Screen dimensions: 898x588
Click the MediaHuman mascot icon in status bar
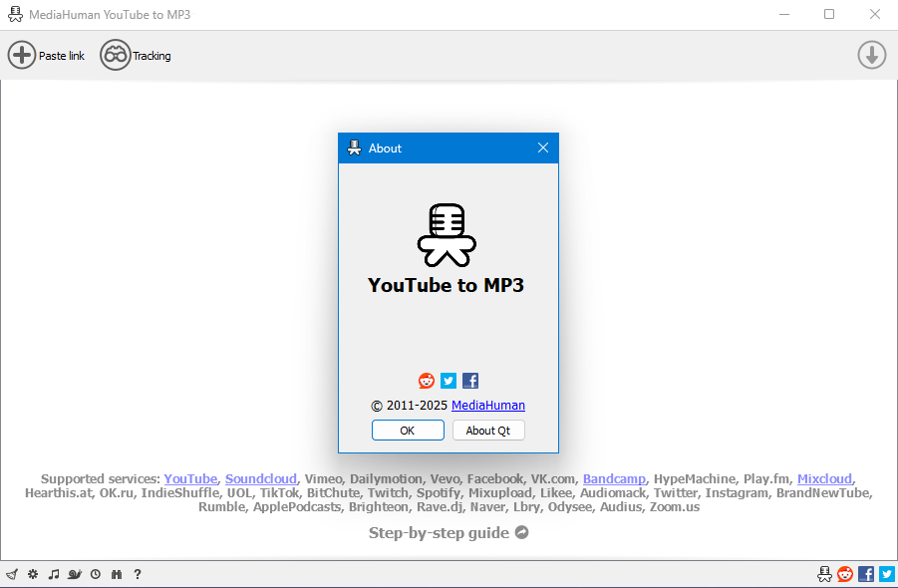(824, 574)
